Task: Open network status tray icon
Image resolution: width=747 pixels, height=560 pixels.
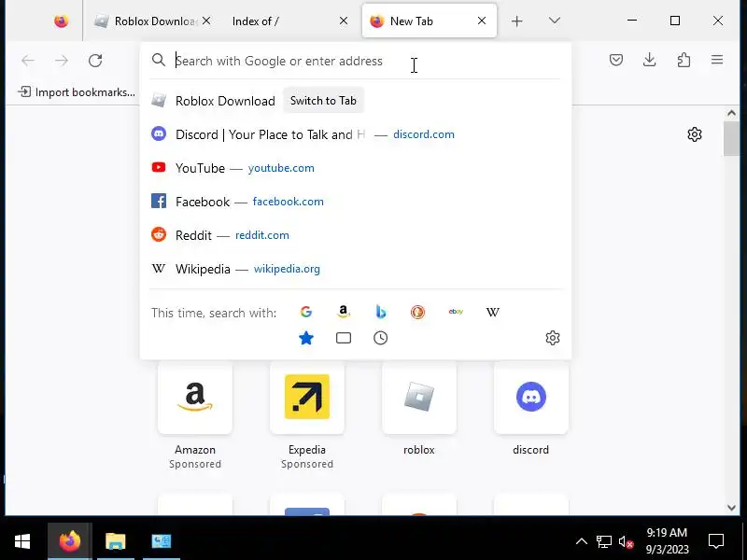Action: [x=603, y=541]
